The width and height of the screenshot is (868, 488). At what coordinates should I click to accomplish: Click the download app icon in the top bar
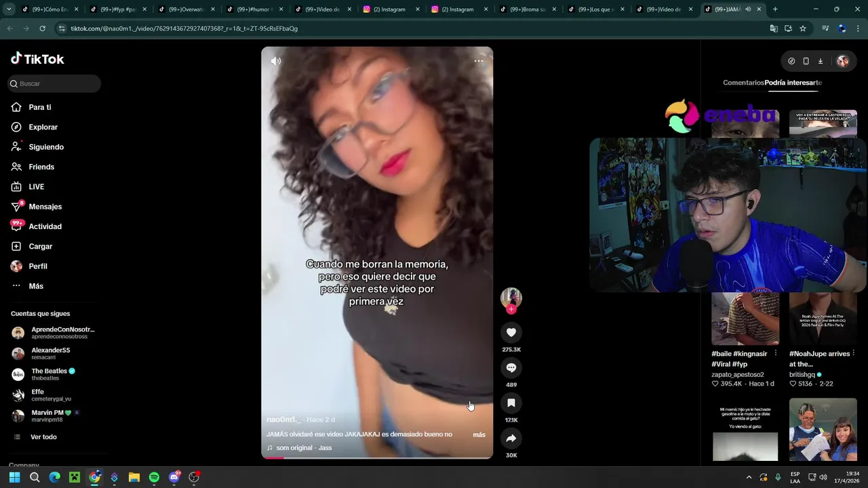click(820, 61)
